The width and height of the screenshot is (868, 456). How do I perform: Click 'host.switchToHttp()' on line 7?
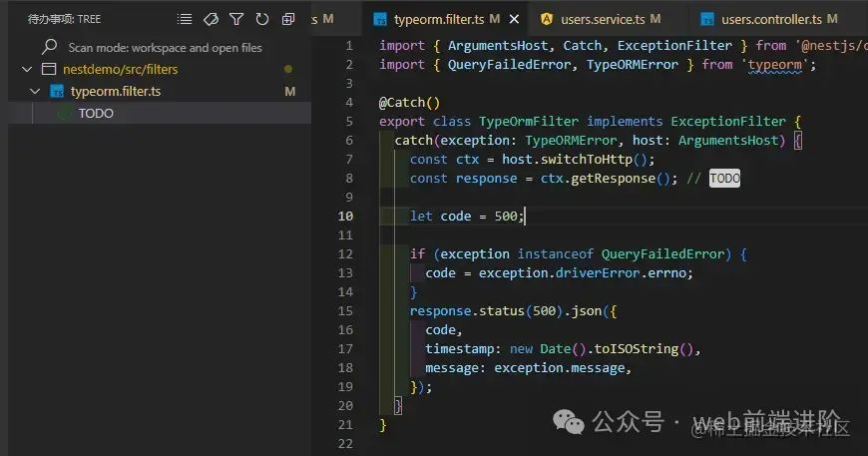[574, 160]
